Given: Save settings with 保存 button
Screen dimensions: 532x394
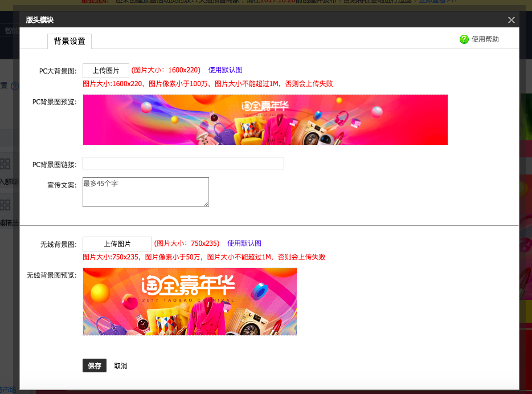Looking at the screenshot, I should point(95,365).
